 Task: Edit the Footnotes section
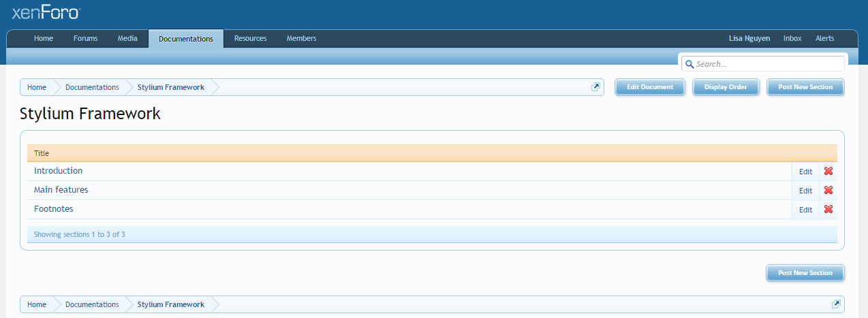point(805,210)
